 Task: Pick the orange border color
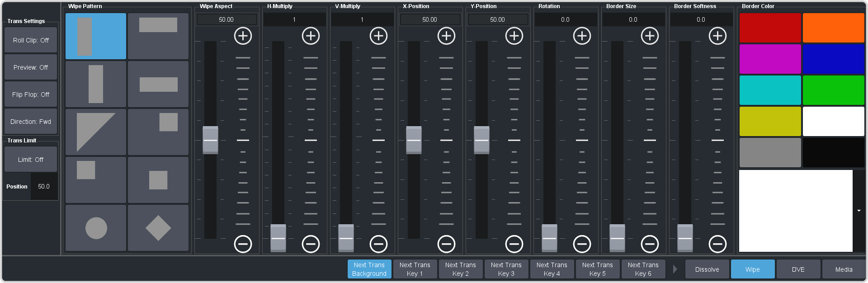(834, 28)
